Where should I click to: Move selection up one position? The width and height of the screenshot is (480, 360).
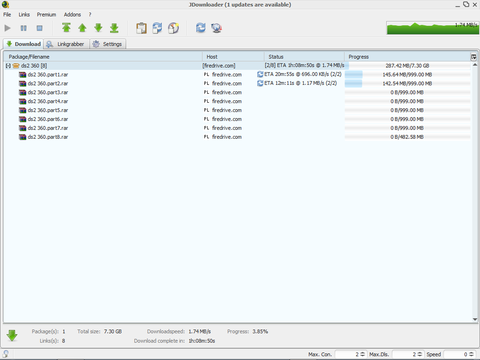pyautogui.click(x=82, y=28)
